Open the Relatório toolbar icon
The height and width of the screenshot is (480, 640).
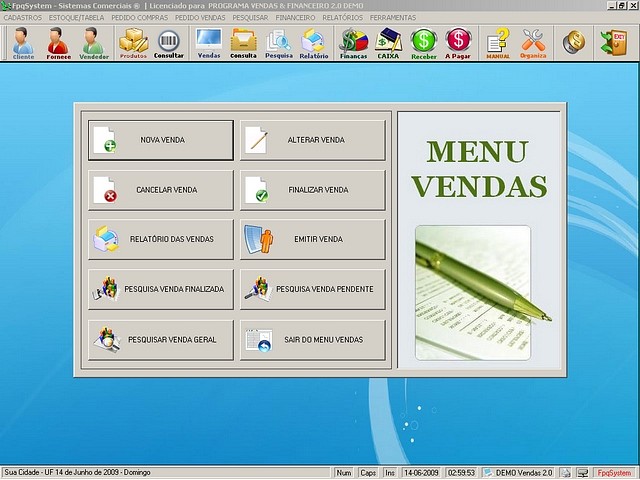point(313,43)
